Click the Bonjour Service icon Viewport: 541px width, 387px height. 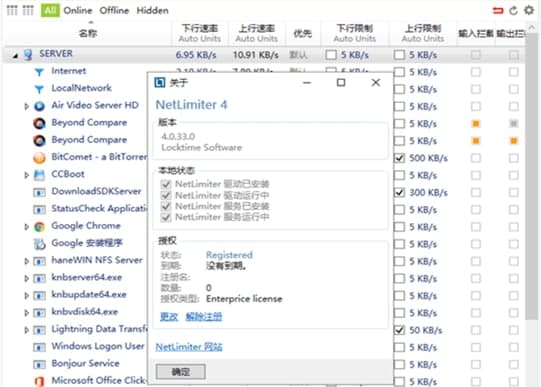[39, 364]
